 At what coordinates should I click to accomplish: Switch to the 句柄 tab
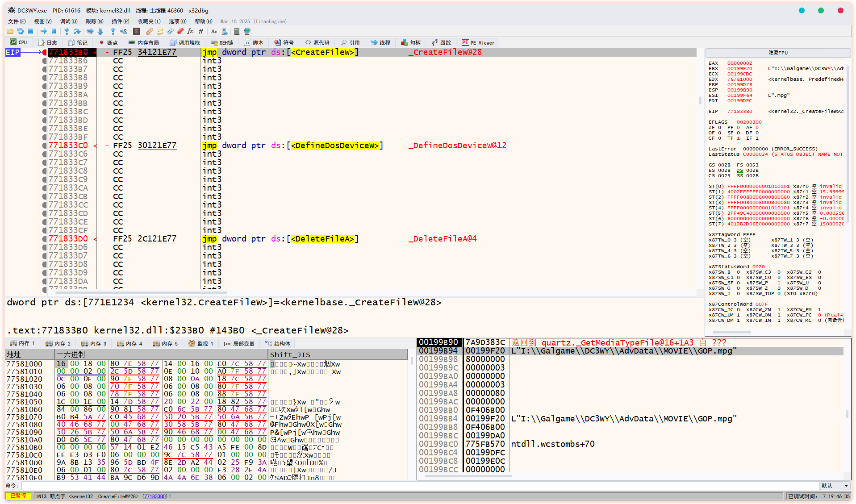tap(411, 43)
